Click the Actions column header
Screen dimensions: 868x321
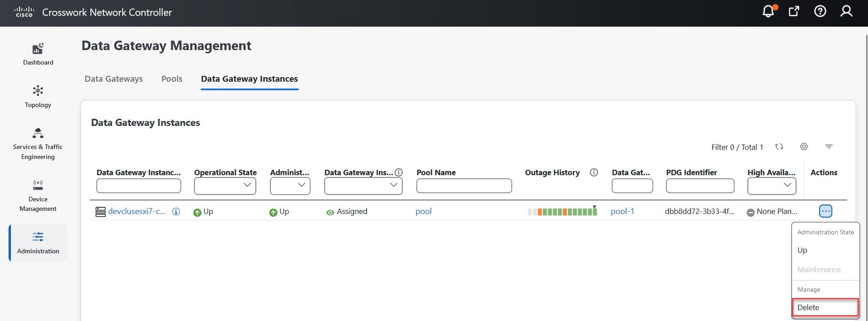pos(824,172)
